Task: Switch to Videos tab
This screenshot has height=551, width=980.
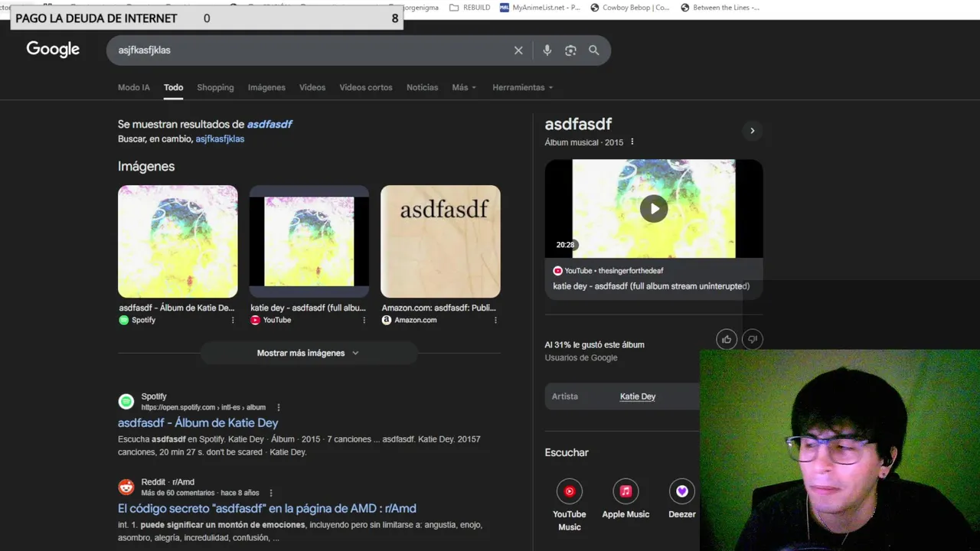Action: [x=312, y=87]
